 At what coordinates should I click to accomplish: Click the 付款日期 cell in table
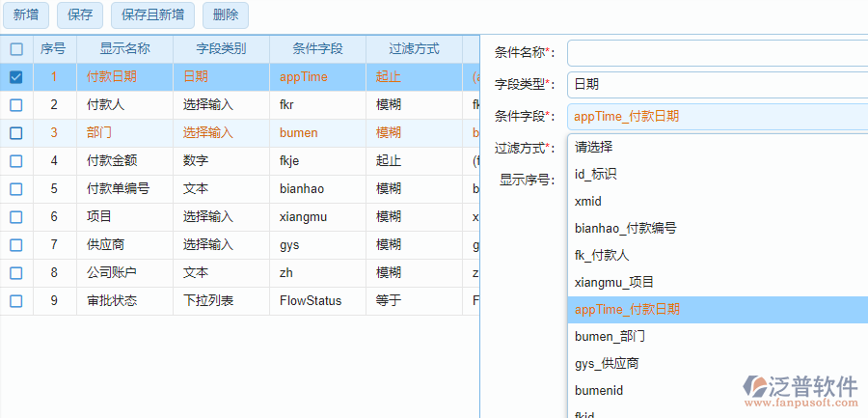click(124, 77)
